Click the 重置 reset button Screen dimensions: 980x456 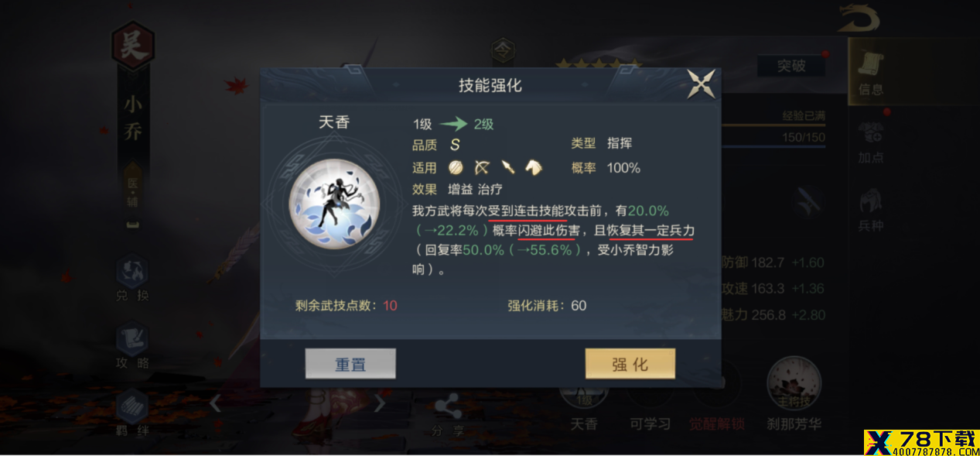click(350, 364)
